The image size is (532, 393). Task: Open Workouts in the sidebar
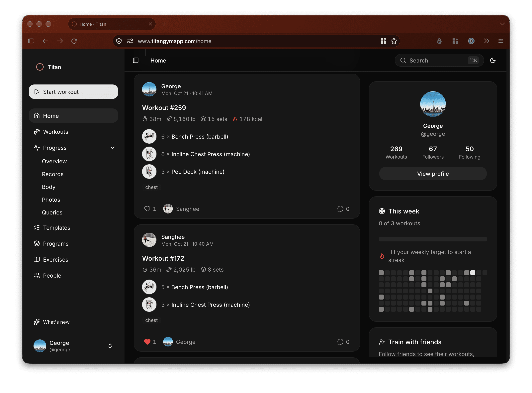click(x=73, y=132)
